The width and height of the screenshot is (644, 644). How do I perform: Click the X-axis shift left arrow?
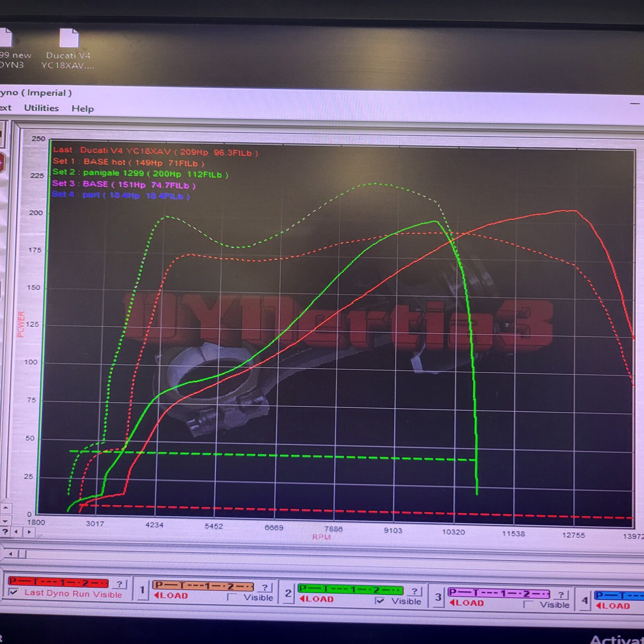click(x=16, y=532)
